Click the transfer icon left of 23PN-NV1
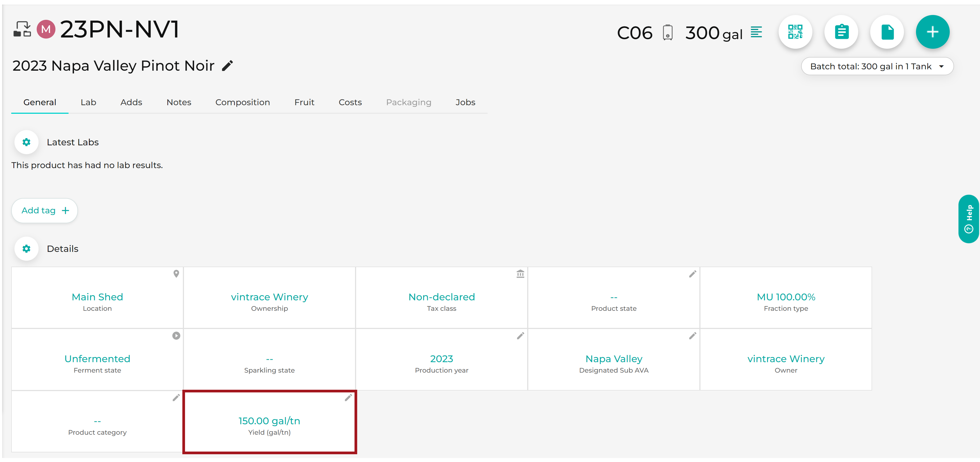The image size is (980, 462). coord(22,29)
